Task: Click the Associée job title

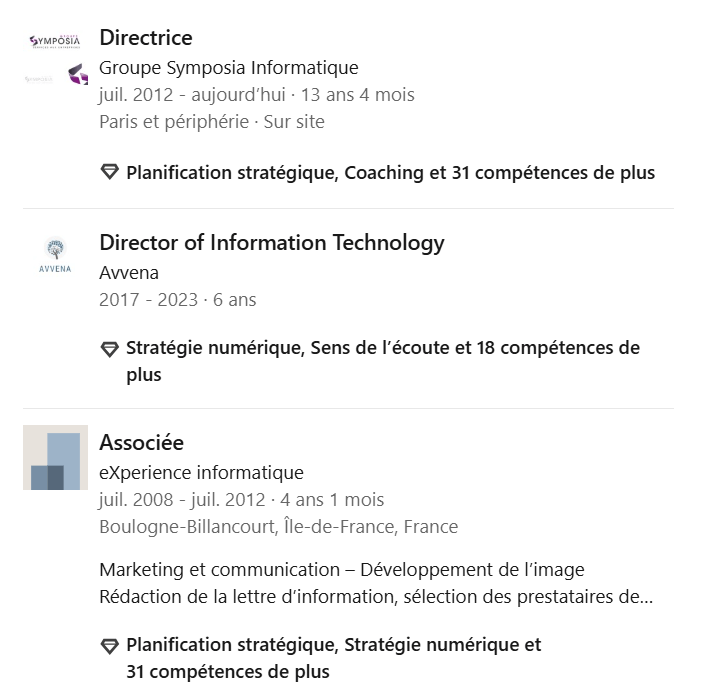Action: [141, 442]
